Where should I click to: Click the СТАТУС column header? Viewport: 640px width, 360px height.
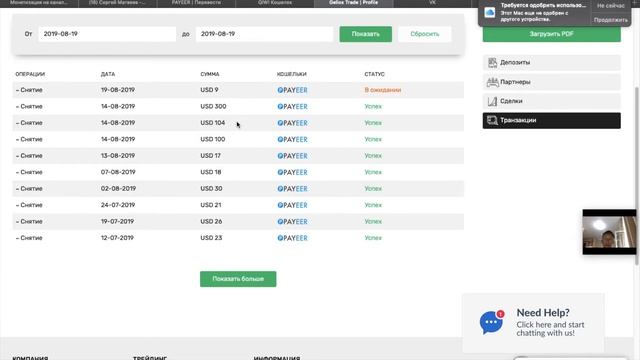(374, 74)
